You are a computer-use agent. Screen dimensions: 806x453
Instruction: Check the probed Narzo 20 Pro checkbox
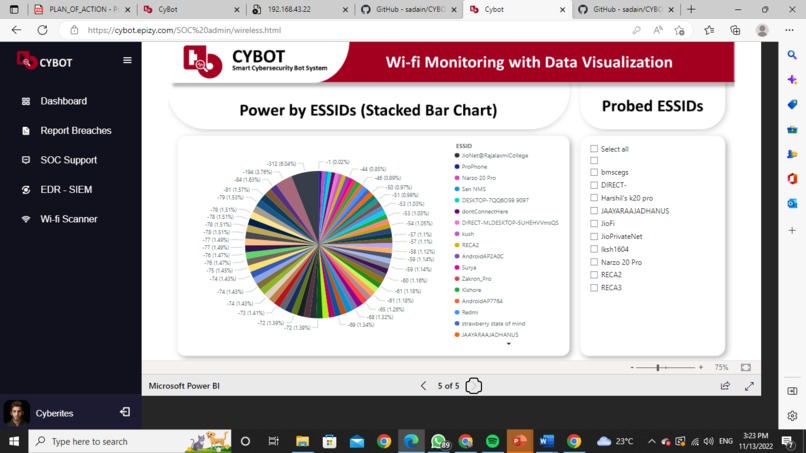pos(594,262)
